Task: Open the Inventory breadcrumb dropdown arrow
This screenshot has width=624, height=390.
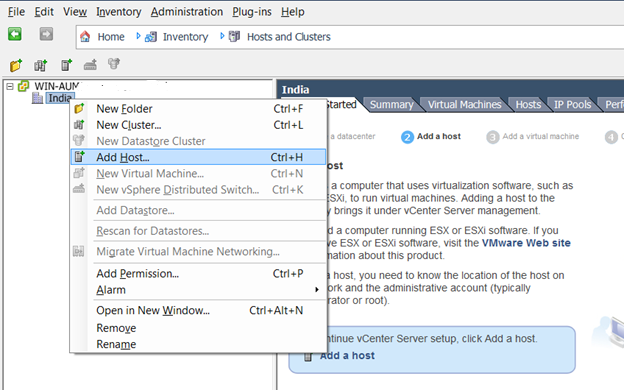Action: [x=222, y=36]
